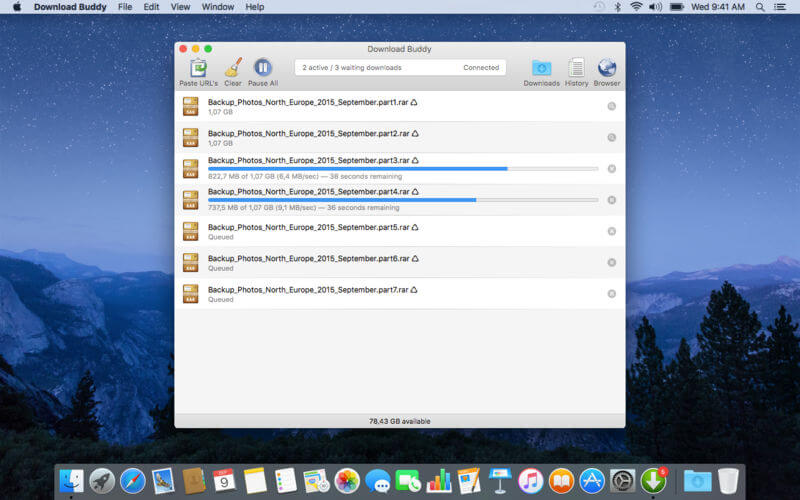Cancel the part3.rar download

click(612, 169)
